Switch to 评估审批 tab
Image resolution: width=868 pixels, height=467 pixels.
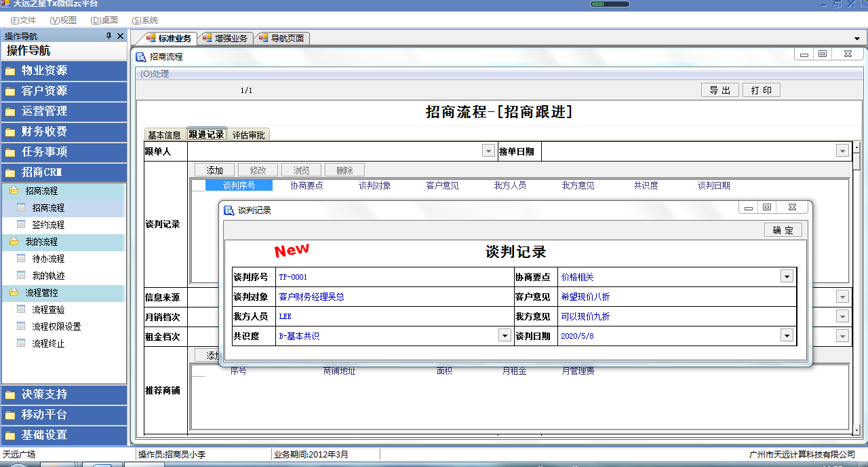249,135
